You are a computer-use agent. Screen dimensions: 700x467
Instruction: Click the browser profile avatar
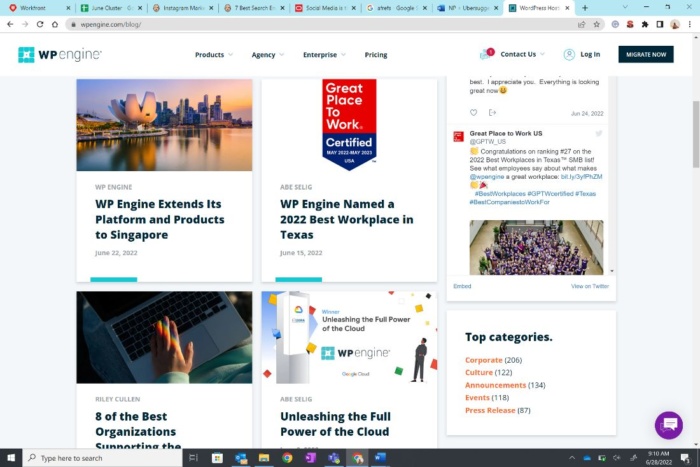[675, 25]
